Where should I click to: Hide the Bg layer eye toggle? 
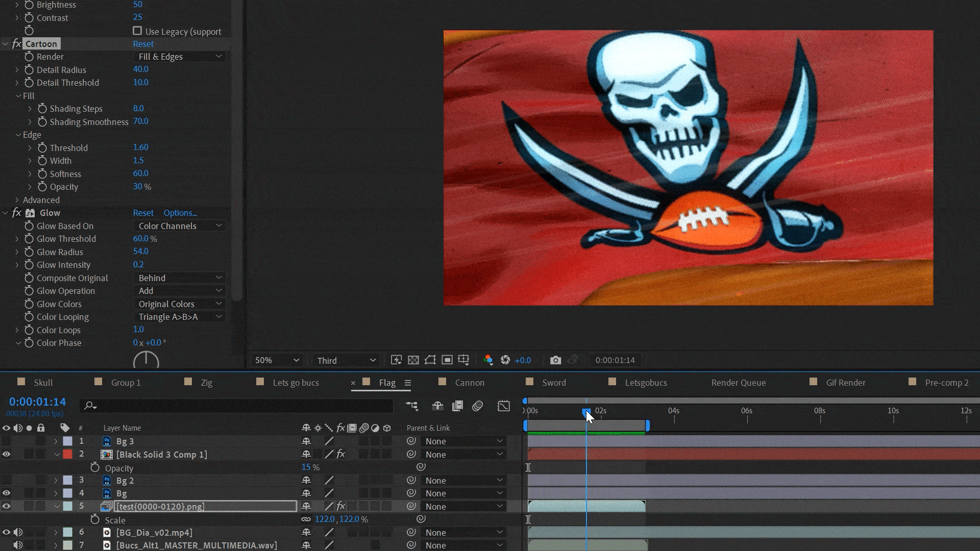6,493
